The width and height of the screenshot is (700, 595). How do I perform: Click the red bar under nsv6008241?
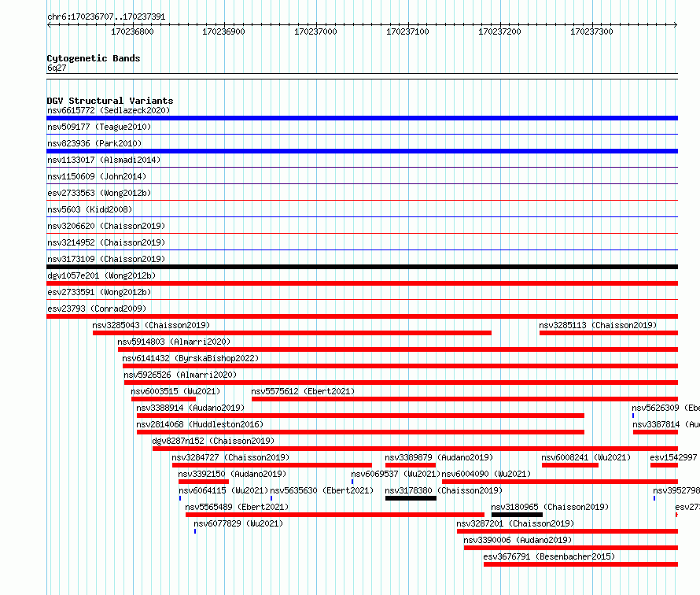coord(570,465)
